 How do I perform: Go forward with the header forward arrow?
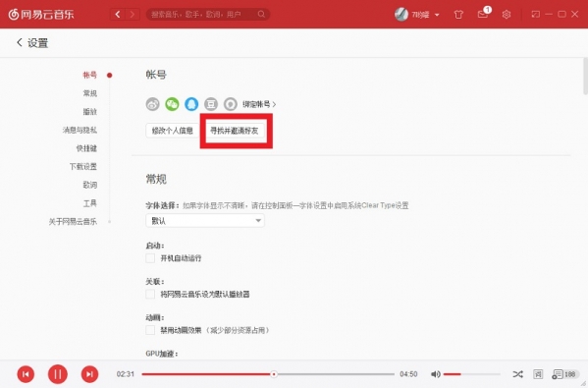[132, 15]
